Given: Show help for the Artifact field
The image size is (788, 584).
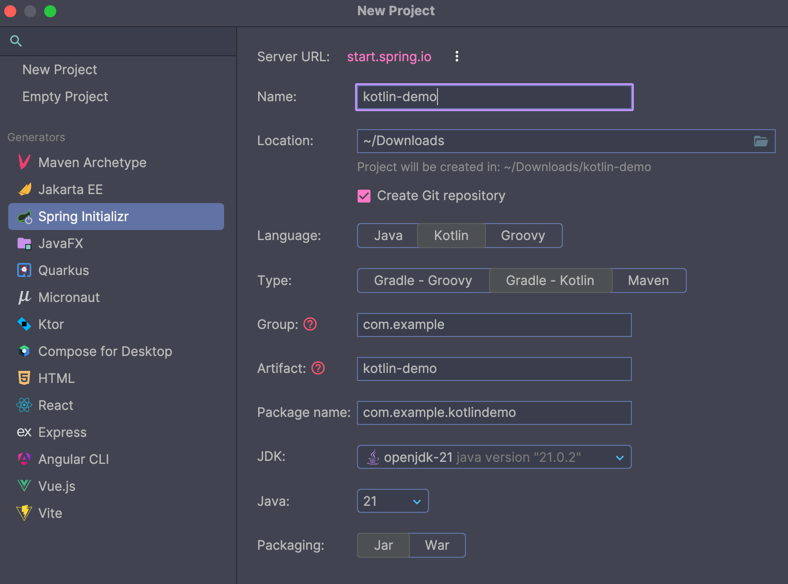Looking at the screenshot, I should (x=318, y=368).
